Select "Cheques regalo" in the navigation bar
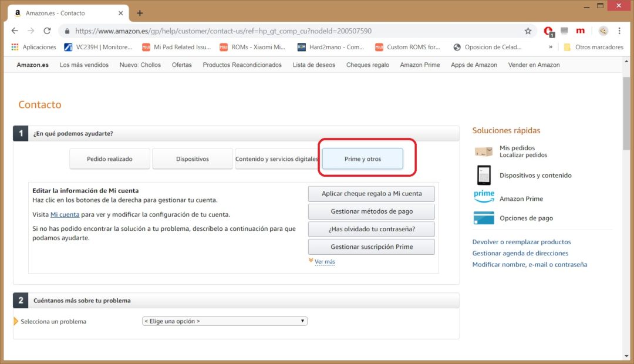This screenshot has height=364, width=634. pos(367,65)
